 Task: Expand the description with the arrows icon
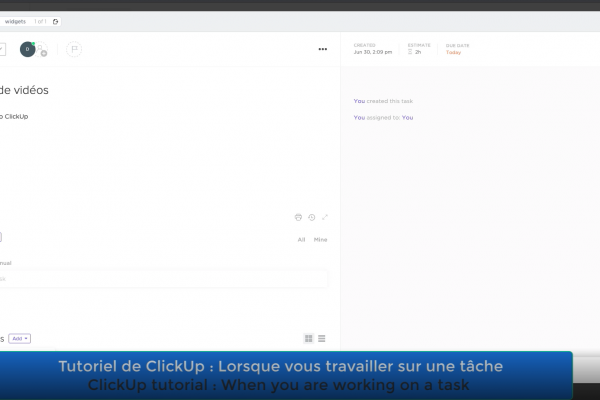click(x=325, y=217)
